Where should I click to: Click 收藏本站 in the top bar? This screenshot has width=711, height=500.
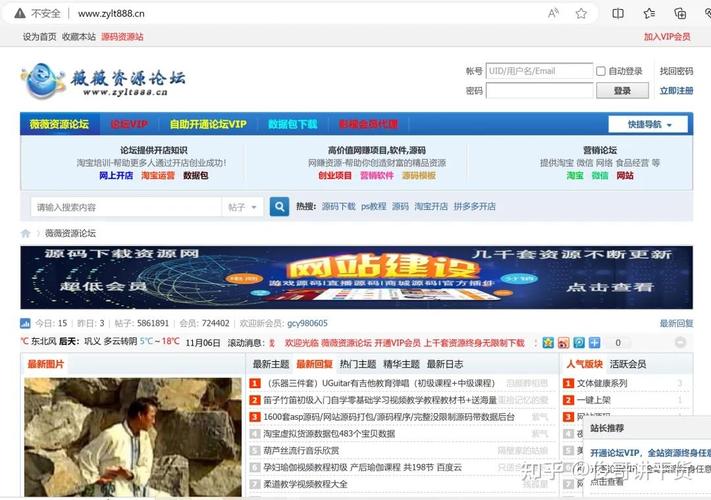click(x=79, y=37)
